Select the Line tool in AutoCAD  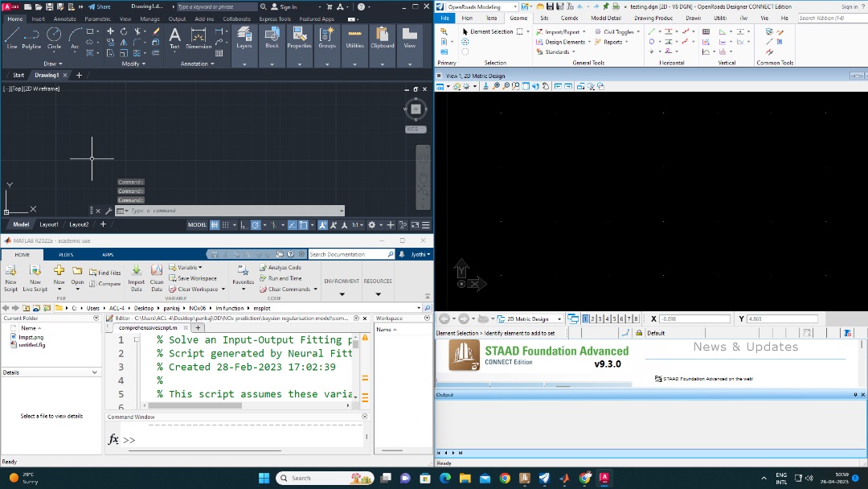pos(12,39)
